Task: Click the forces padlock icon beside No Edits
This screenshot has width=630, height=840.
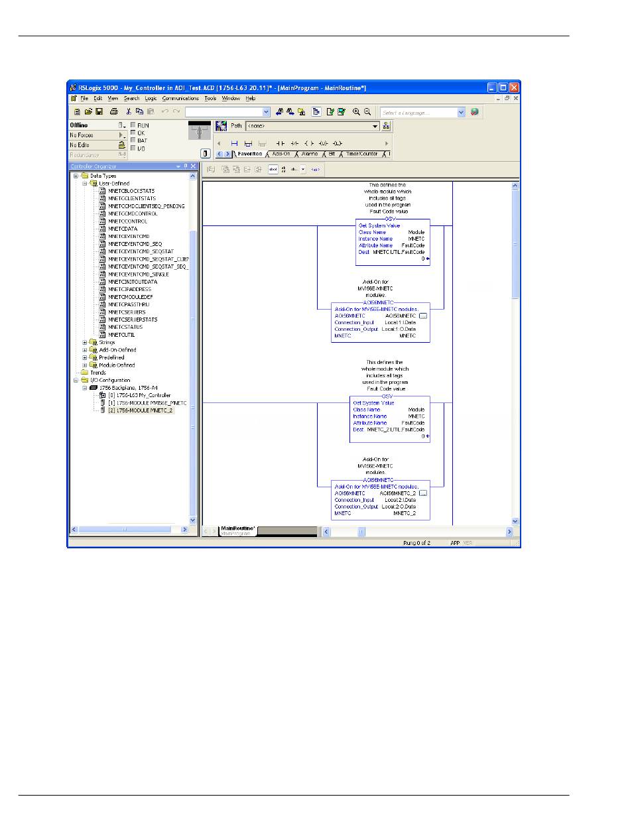Action: coord(122,145)
